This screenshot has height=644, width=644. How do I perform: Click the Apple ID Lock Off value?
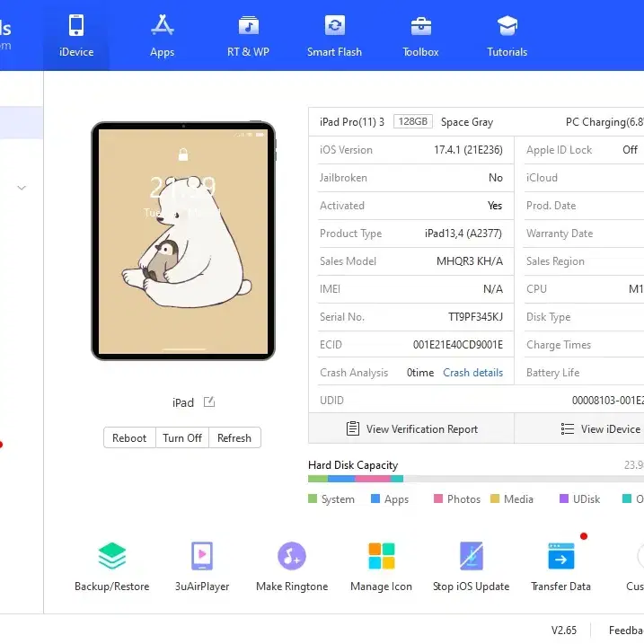pyautogui.click(x=630, y=150)
